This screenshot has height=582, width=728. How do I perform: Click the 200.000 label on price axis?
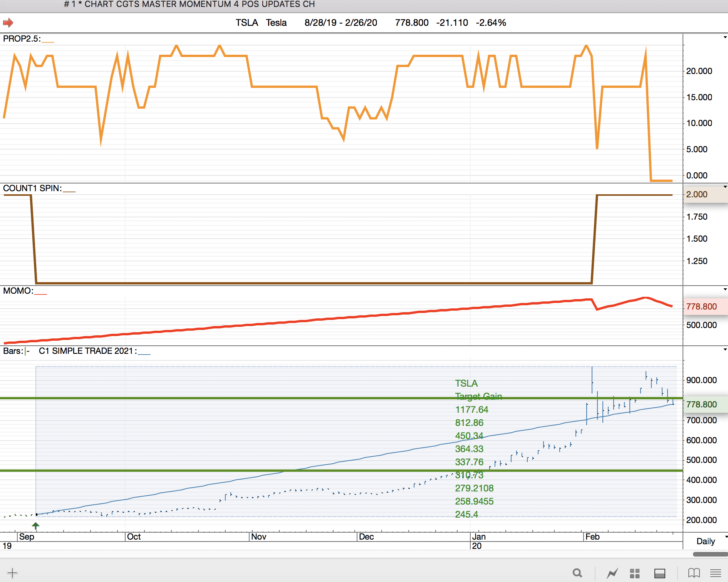point(701,520)
